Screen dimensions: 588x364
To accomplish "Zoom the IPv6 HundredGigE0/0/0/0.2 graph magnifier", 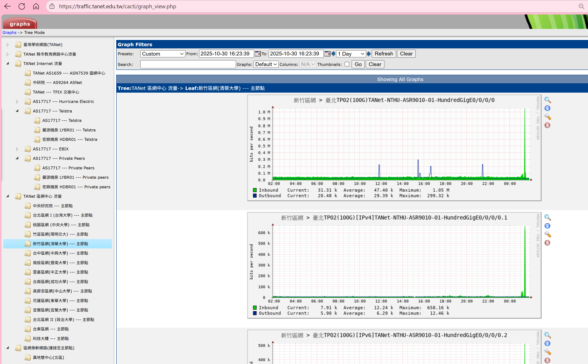I will click(x=548, y=335).
